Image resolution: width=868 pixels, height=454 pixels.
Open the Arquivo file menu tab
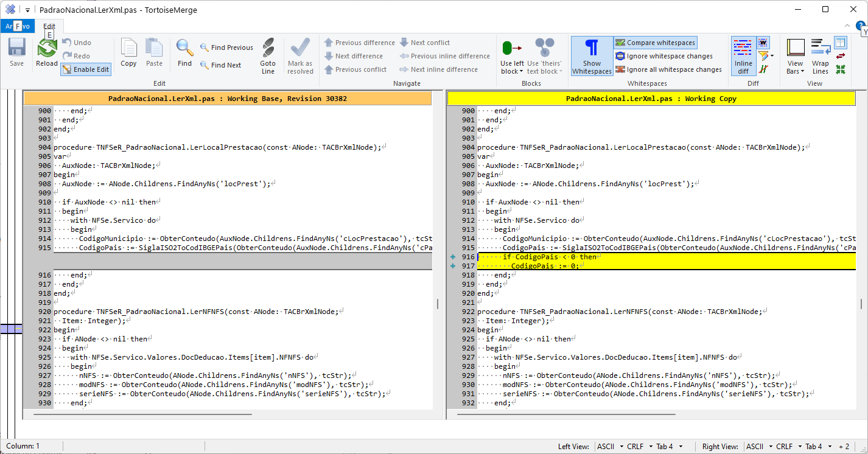(18, 26)
